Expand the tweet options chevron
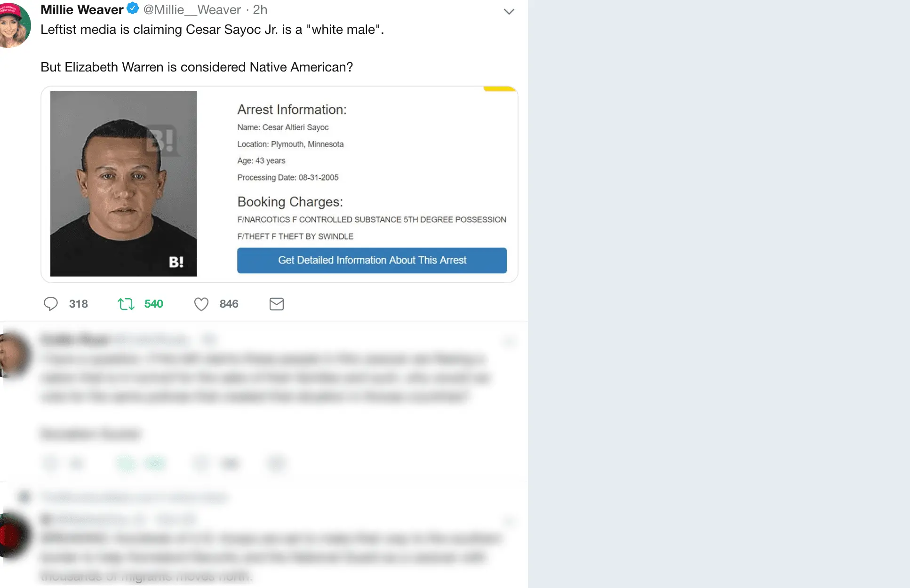910x588 pixels. [x=509, y=11]
